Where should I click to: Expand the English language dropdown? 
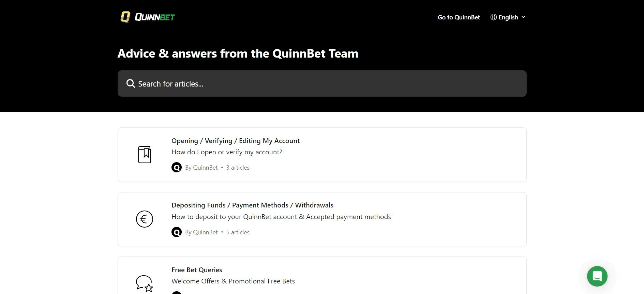pyautogui.click(x=508, y=17)
